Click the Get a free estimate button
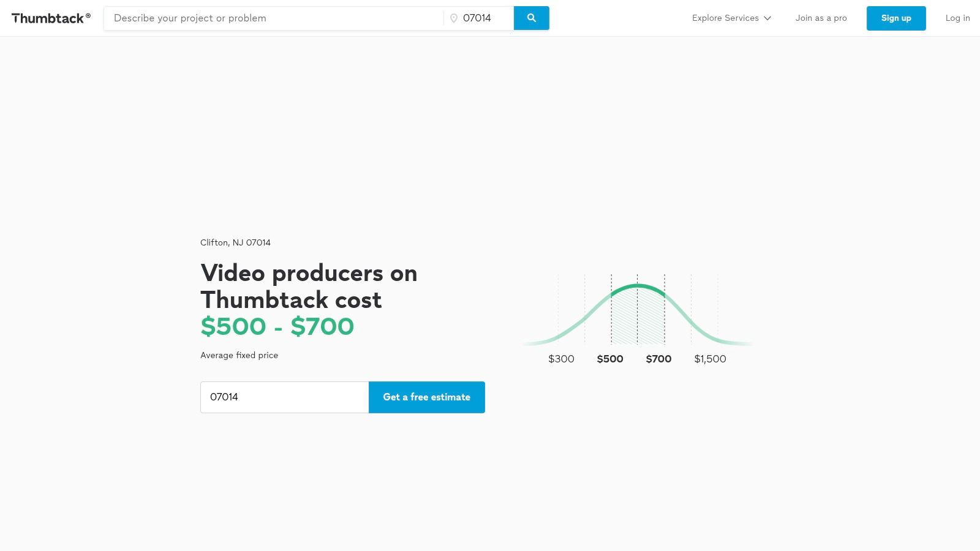 click(x=426, y=397)
